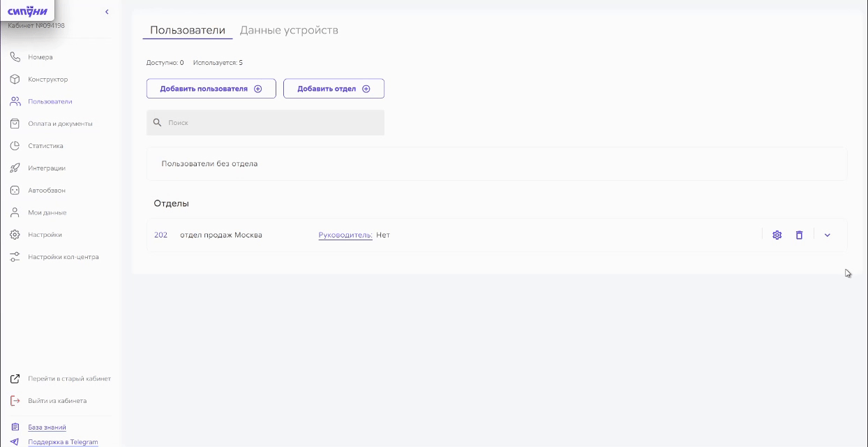Open Конструктор cube icon in sidebar
Image resolution: width=868 pixels, height=447 pixels.
click(15, 80)
